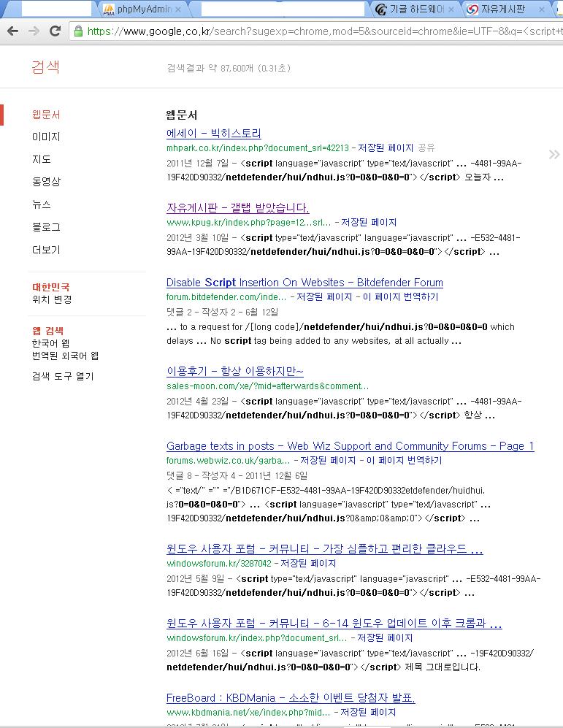This screenshot has height=728, width=563.
Task: Translate the Bitdefender Forum result page
Action: pos(402,296)
